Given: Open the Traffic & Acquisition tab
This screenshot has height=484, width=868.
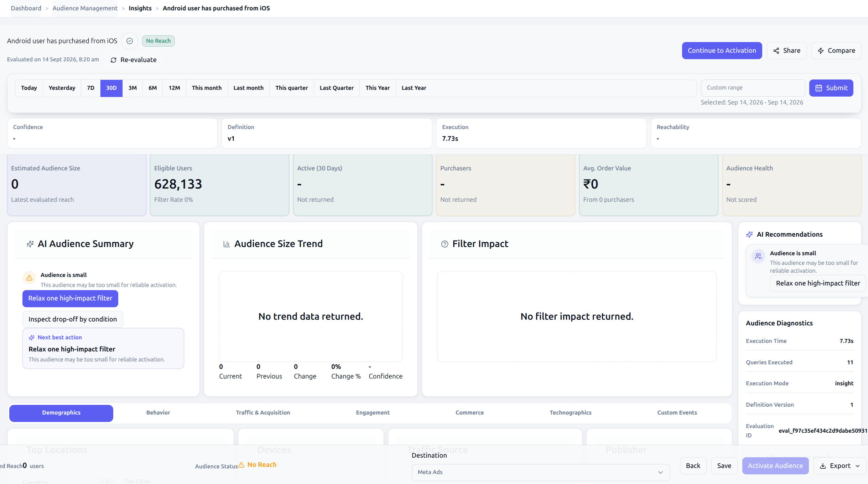Looking at the screenshot, I should pyautogui.click(x=263, y=413).
